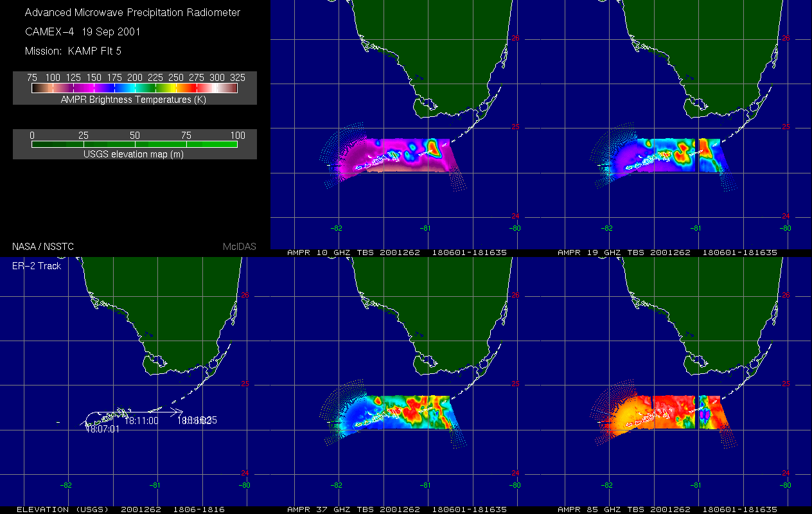Click the USGS elevation green color scale
This screenshot has height=514, width=812.
coord(134,145)
